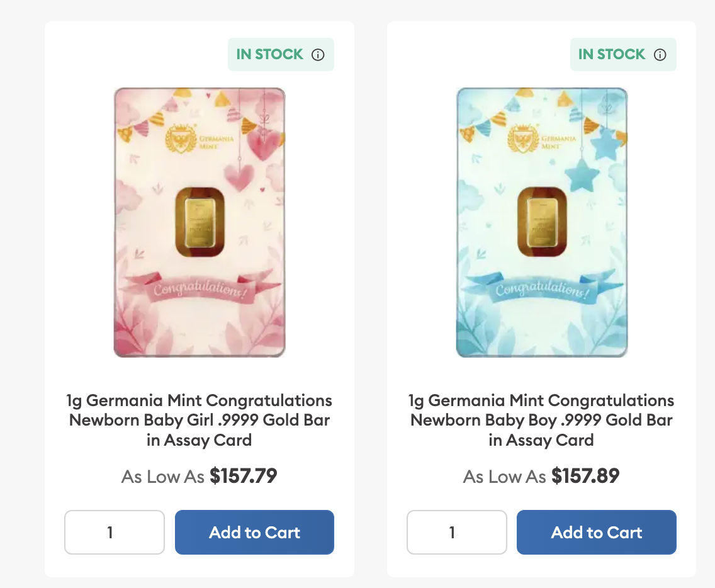The height and width of the screenshot is (588, 715).
Task: Add the Baby Girl gold bar to cart
Action: [x=254, y=532]
